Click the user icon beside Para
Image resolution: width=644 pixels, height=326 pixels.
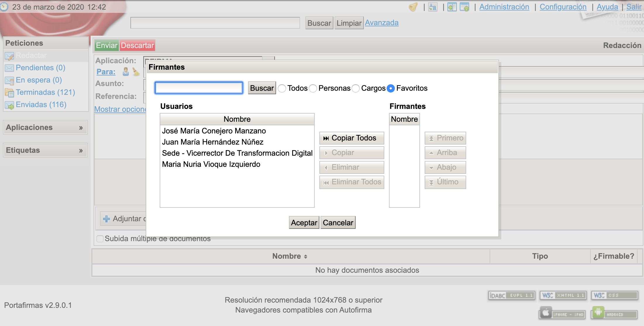pos(125,72)
